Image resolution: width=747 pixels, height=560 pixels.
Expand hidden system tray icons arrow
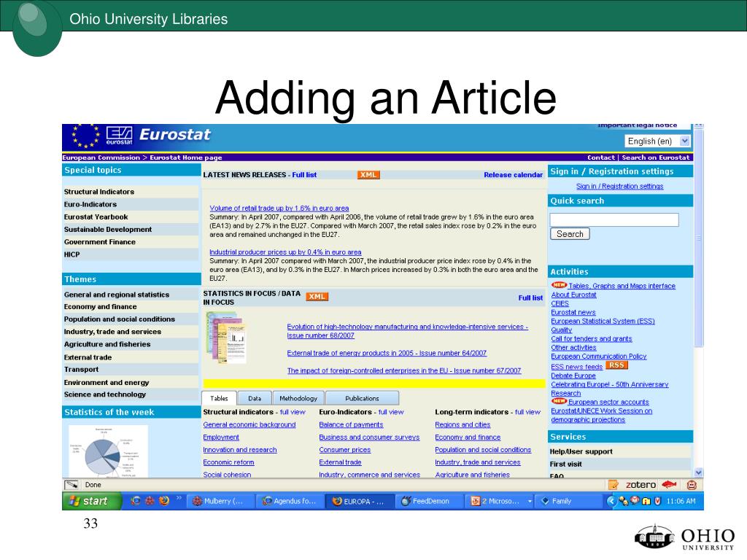pos(611,501)
